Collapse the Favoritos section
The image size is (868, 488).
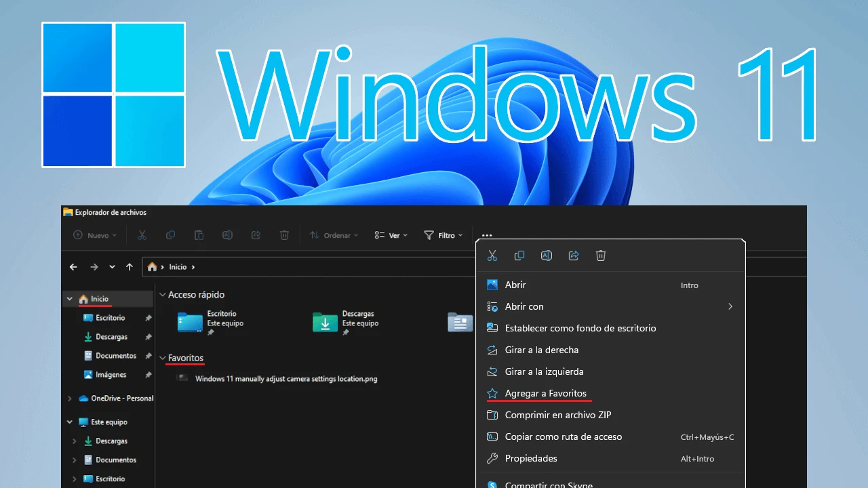click(163, 358)
